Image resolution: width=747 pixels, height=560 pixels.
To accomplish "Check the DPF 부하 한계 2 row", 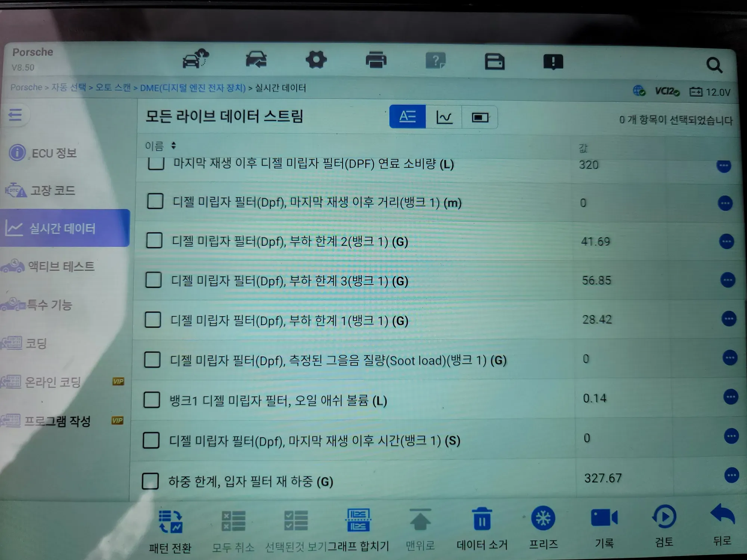I will pyautogui.click(x=154, y=240).
